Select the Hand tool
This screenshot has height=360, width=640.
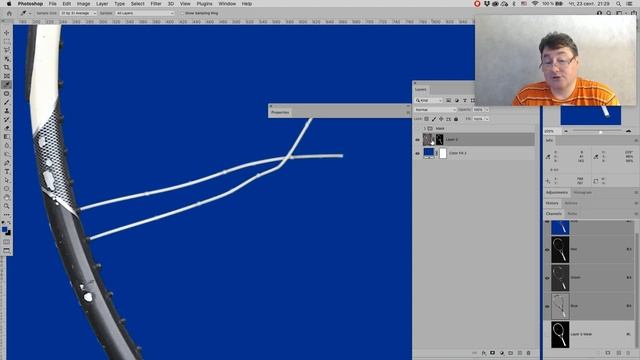coord(7,197)
